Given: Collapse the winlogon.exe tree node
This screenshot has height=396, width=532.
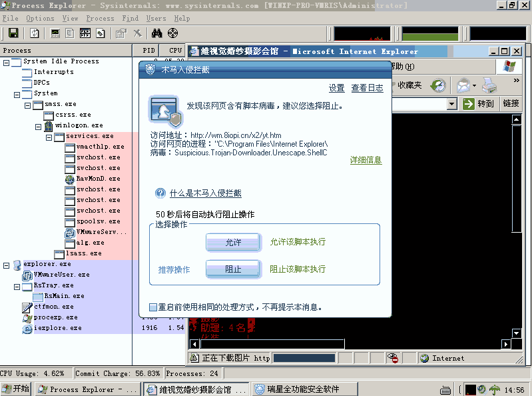Looking at the screenshot, I should (x=38, y=127).
